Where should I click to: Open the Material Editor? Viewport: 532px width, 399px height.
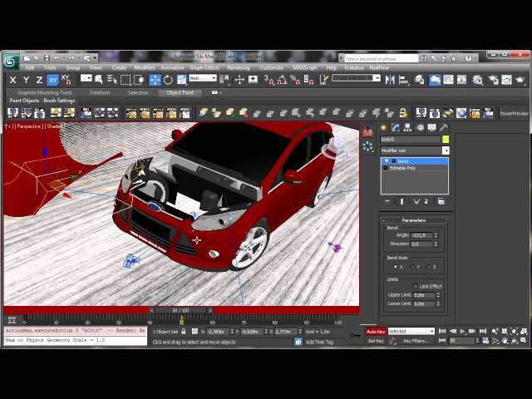477,80
